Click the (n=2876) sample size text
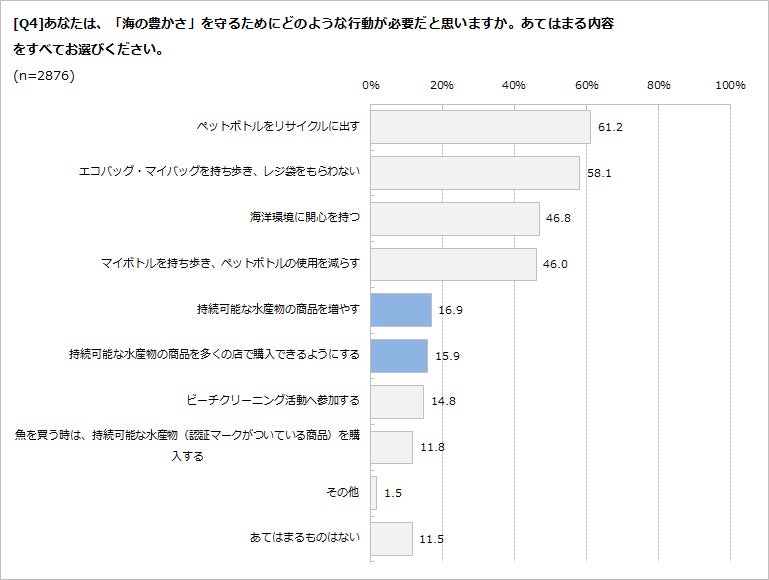Image resolution: width=769 pixels, height=580 pixels. click(45, 75)
